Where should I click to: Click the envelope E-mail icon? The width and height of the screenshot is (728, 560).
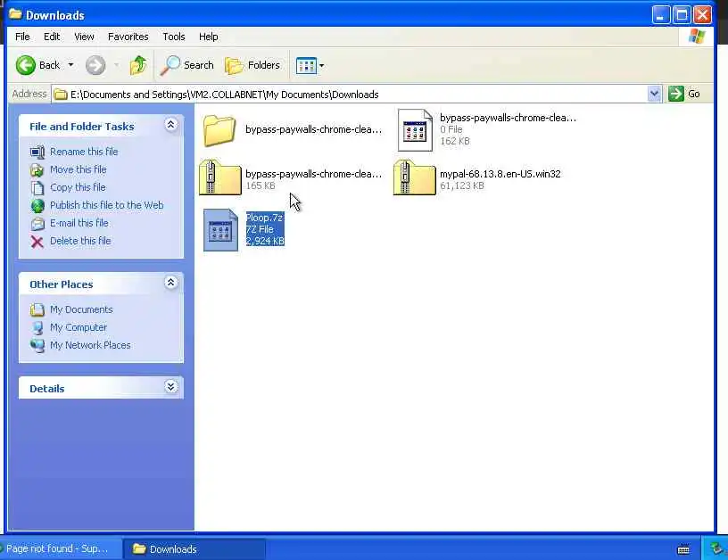(x=37, y=224)
